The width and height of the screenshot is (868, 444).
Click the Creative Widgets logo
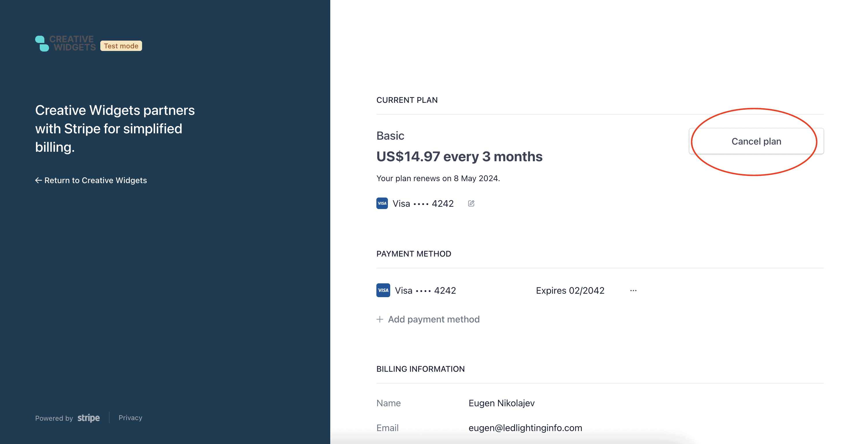tap(65, 43)
